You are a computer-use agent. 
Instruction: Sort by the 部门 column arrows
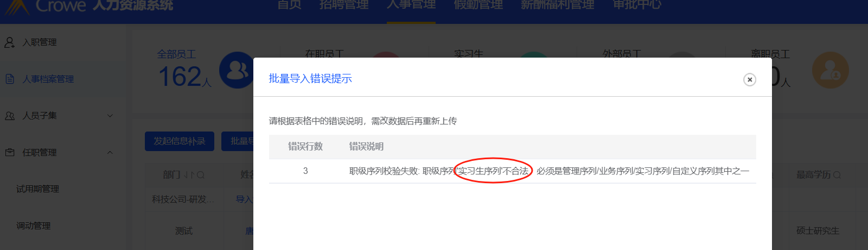click(189, 175)
